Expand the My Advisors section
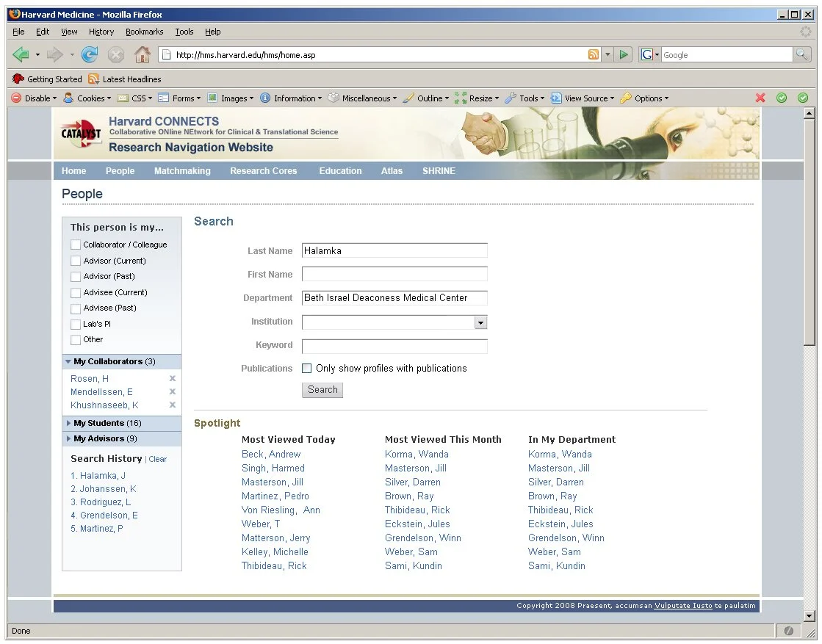This screenshot has width=822, height=644. coord(68,438)
